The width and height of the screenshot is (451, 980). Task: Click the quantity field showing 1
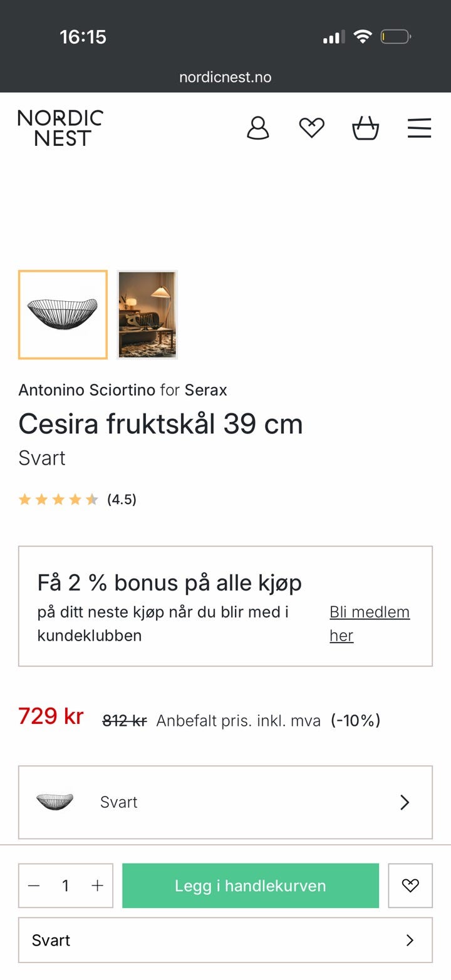[65, 885]
